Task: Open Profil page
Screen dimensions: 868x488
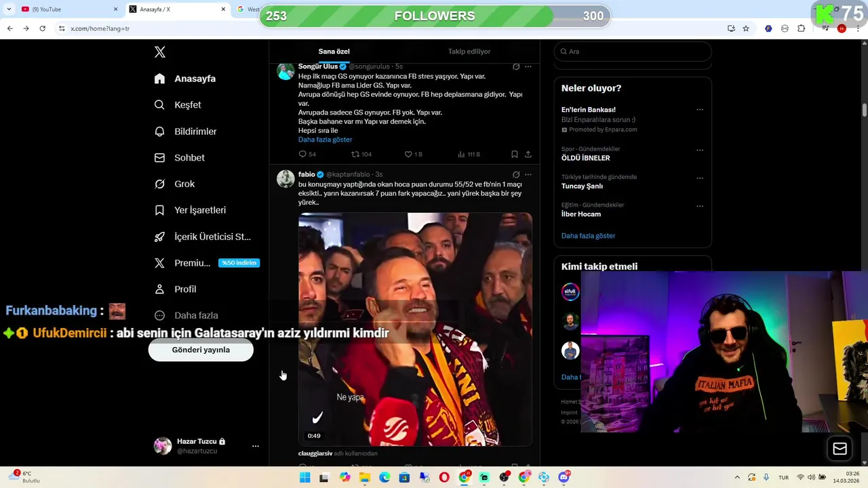Action: coord(175,289)
